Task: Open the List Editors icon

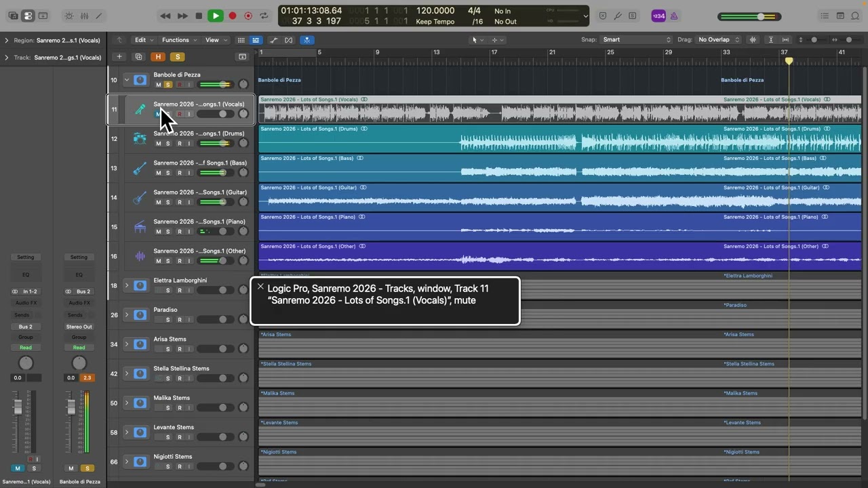Action: coord(825,16)
